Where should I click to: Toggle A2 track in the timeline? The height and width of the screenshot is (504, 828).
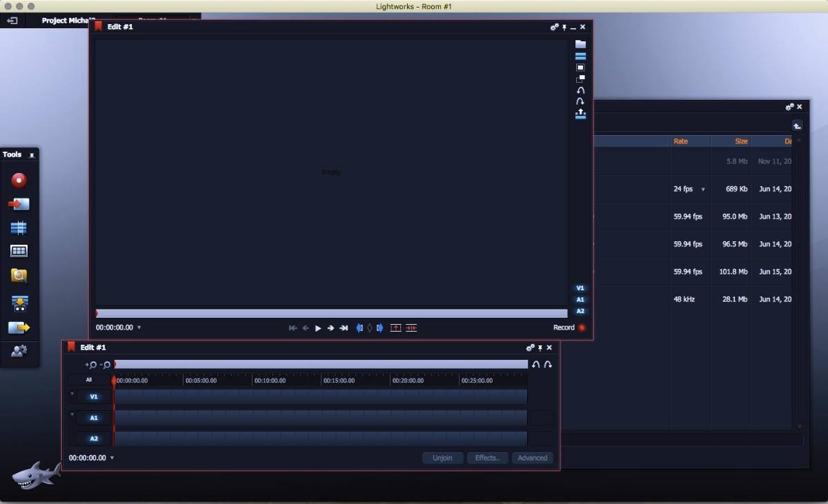pyautogui.click(x=94, y=439)
